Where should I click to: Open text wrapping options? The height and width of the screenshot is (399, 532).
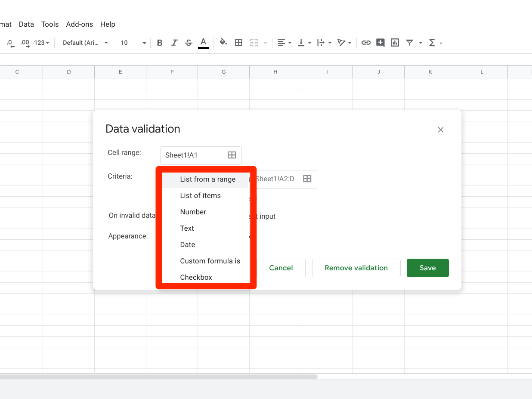(324, 43)
